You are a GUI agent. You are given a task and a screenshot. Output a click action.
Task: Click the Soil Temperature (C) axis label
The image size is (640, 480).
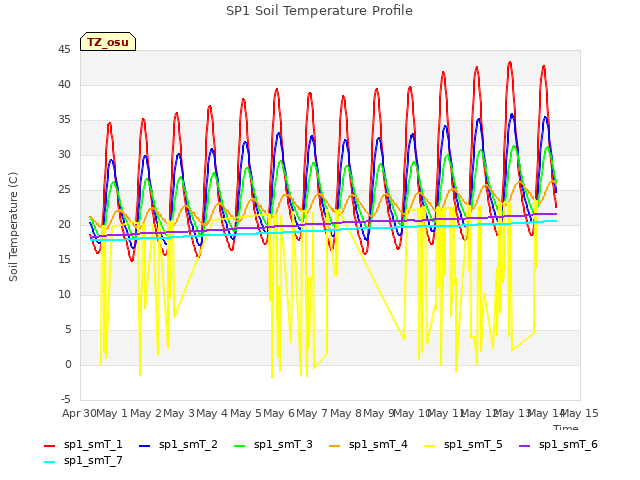[x=13, y=227]
